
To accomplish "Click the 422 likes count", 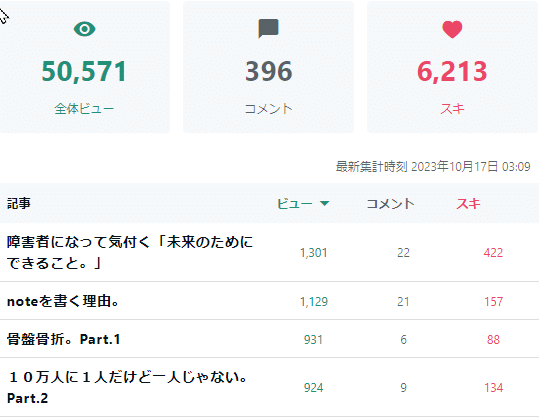I will [x=493, y=253].
